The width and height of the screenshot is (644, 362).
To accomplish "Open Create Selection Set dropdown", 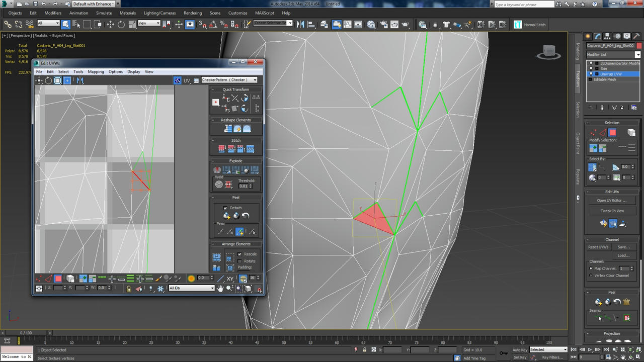I will pyautogui.click(x=273, y=23).
